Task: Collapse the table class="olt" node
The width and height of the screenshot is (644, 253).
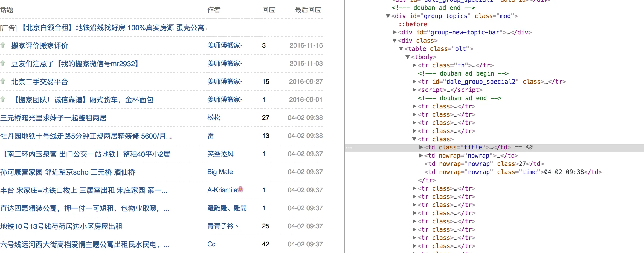Action: tap(401, 49)
